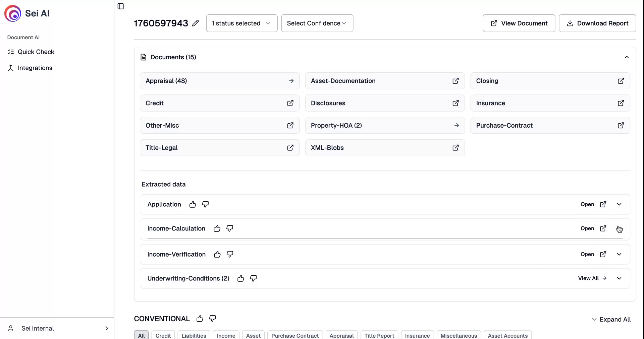This screenshot has height=339, width=644.
Task: Open Income-Calculation in external window
Action: tap(603, 228)
